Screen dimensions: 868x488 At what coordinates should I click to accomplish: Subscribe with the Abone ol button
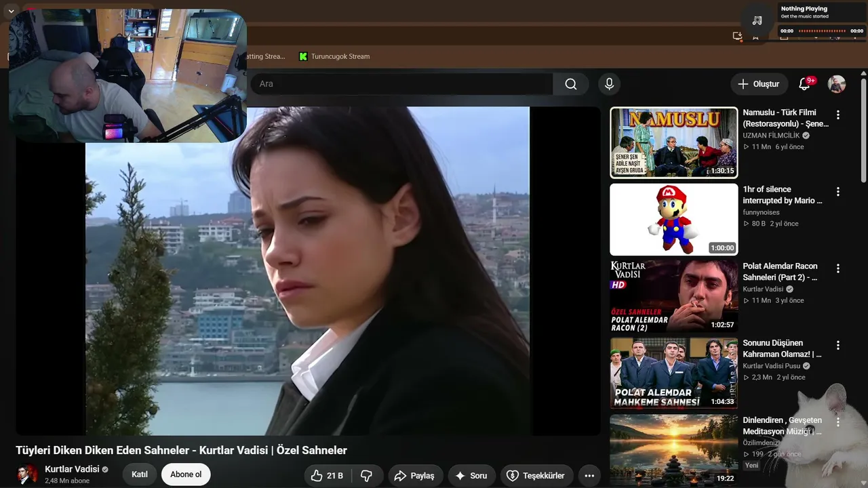point(186,474)
